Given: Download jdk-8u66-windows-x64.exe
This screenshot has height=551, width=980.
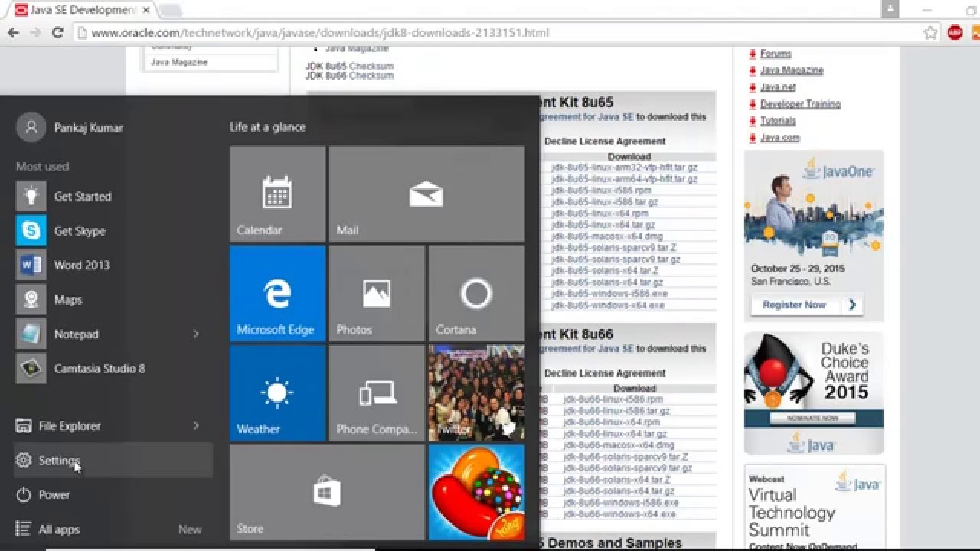Looking at the screenshot, I should 619,514.
